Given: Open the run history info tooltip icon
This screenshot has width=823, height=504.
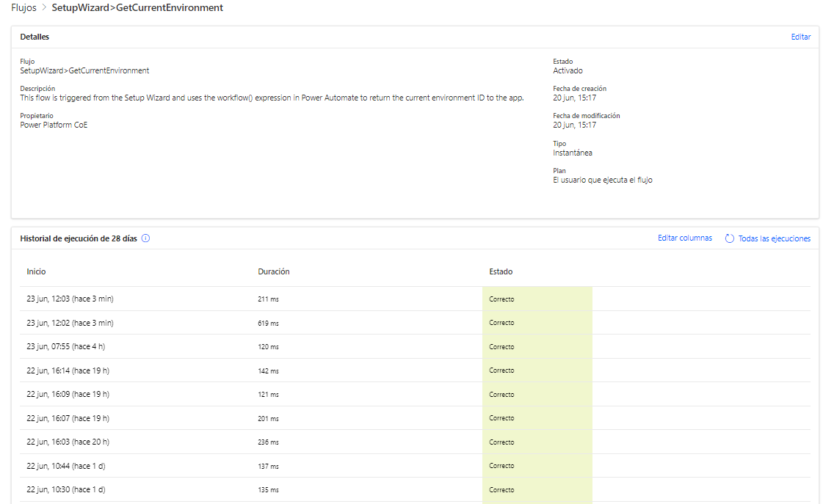Looking at the screenshot, I should pos(146,238).
